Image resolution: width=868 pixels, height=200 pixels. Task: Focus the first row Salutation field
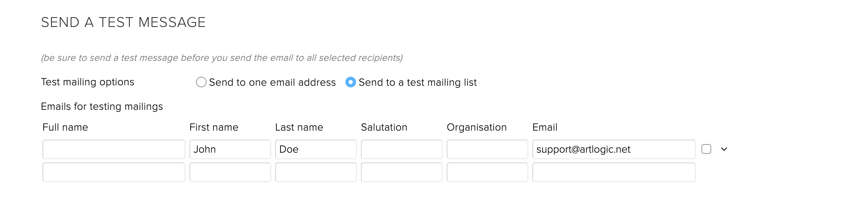point(401,149)
